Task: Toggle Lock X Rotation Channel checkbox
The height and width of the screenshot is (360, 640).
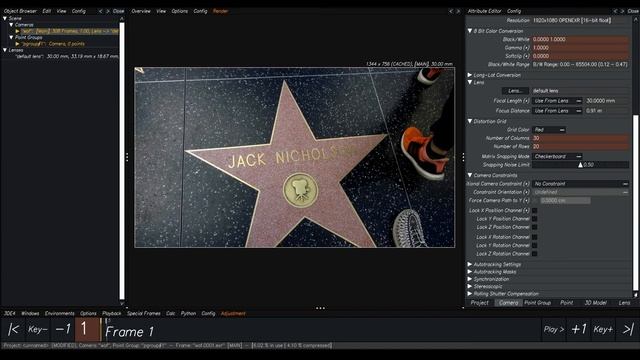Action: click(x=535, y=237)
